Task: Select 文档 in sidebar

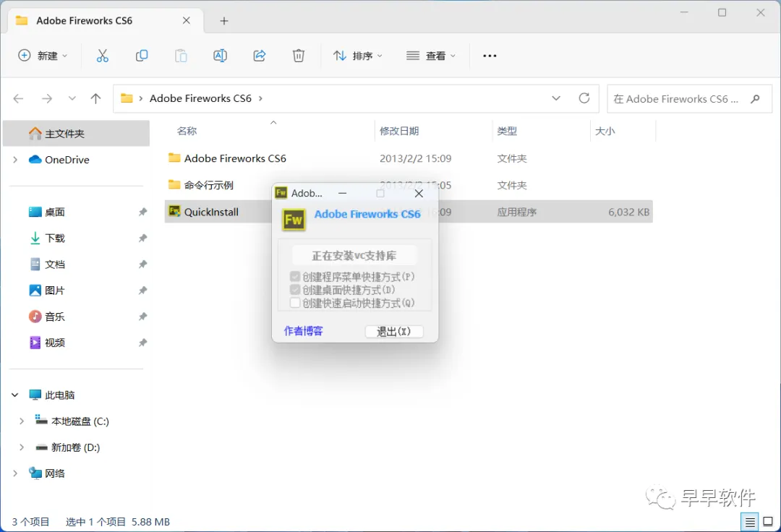Action: coord(55,265)
